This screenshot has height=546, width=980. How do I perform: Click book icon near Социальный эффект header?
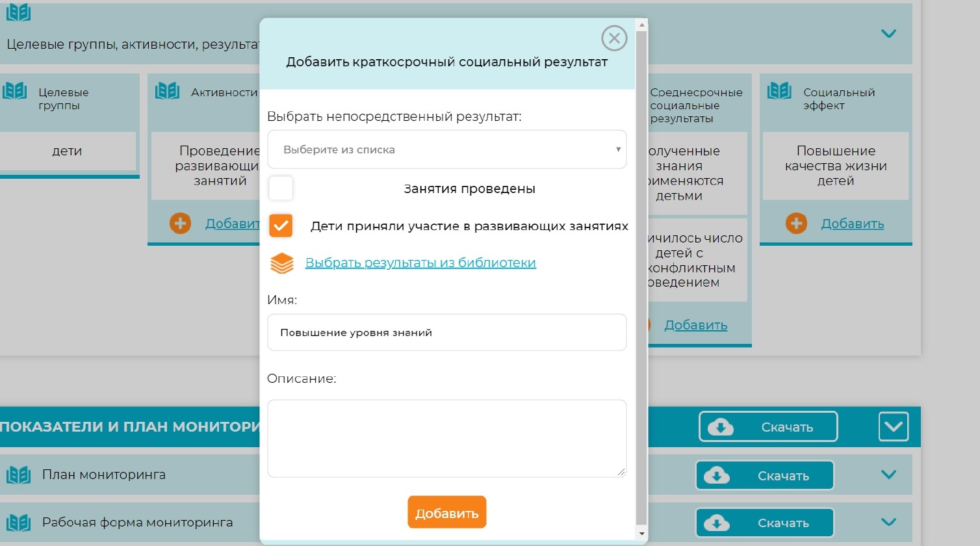779,91
